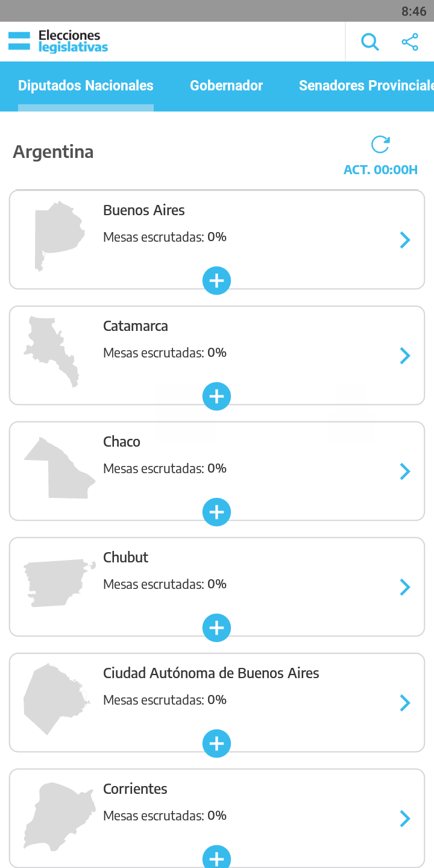The height and width of the screenshot is (868, 434).
Task: Expand Catamarca details with plus button
Action: pos(216,396)
